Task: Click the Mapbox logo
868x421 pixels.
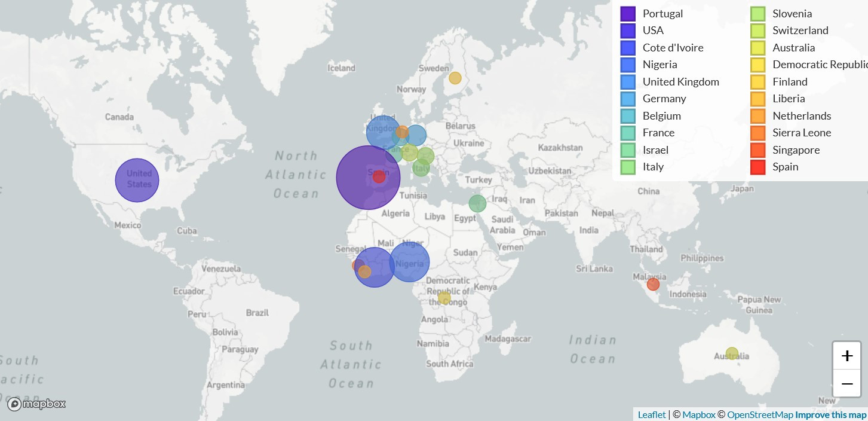Action: point(37,404)
